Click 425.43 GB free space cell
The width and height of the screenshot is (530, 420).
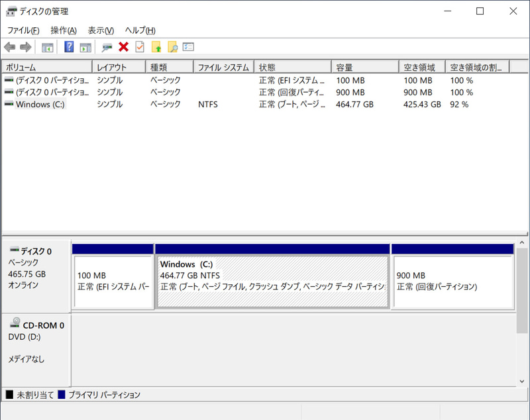pyautogui.click(x=422, y=105)
